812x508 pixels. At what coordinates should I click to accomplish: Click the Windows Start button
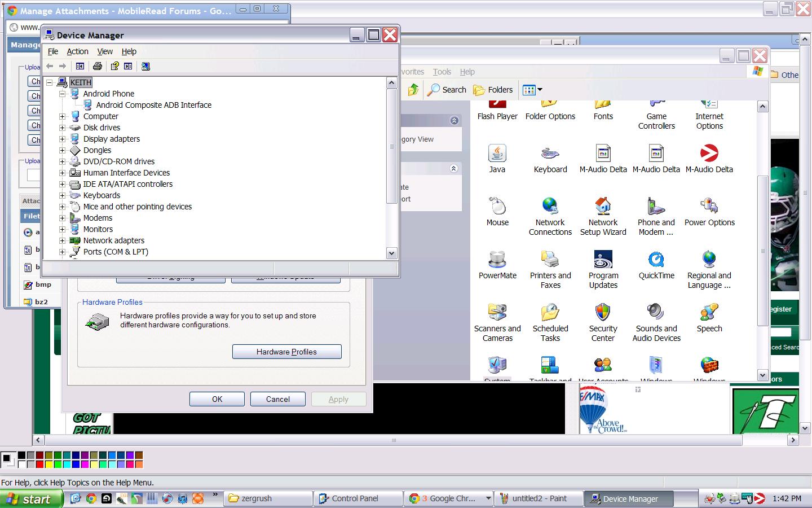[31, 499]
